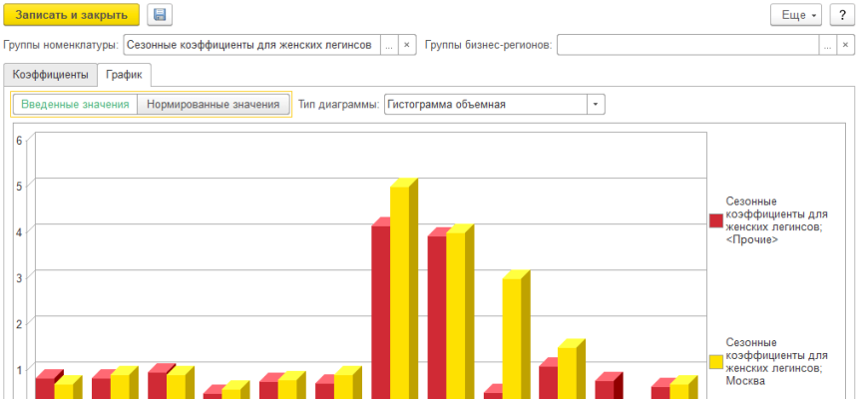868x399 pixels.
Task: Click the tallest yellow bar in chart
Action: [400, 289]
